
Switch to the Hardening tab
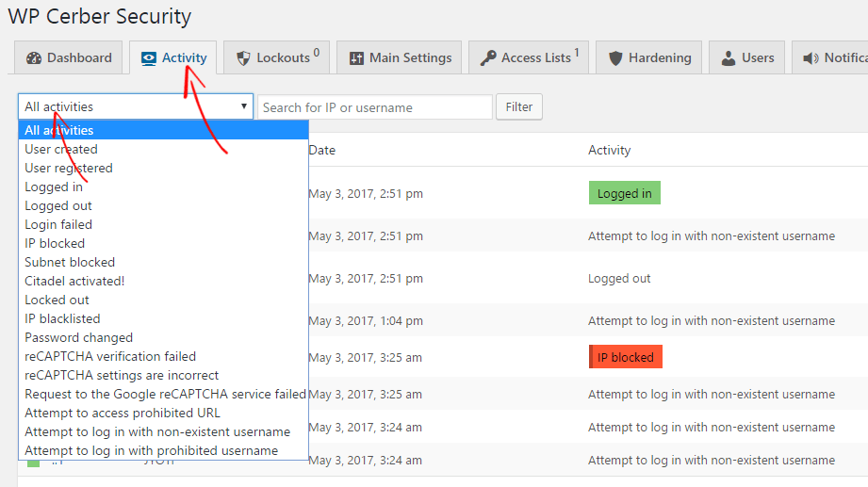pyautogui.click(x=648, y=57)
